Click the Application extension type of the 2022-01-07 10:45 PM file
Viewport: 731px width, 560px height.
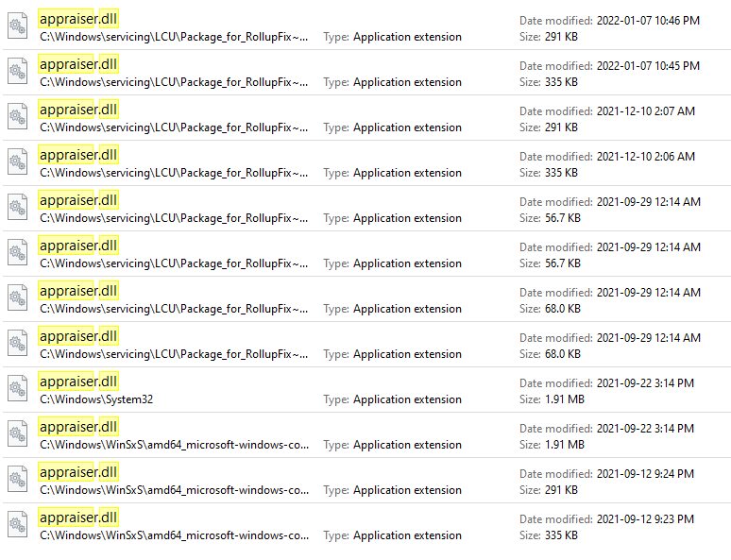(407, 82)
